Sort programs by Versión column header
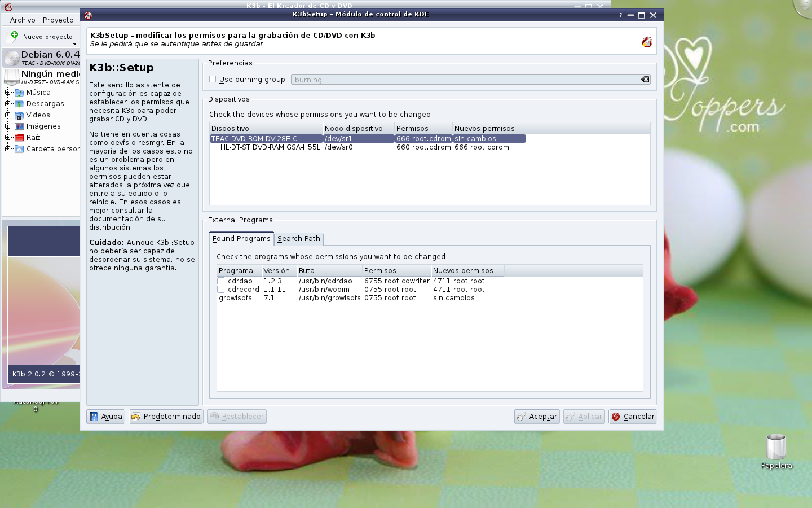The height and width of the screenshot is (508, 812). (x=280, y=271)
